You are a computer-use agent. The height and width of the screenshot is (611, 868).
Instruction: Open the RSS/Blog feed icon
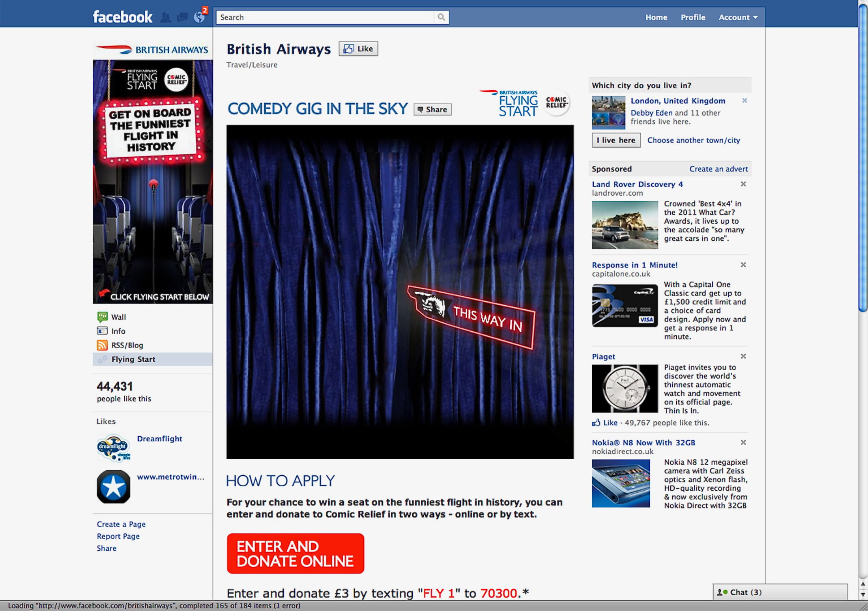pos(102,345)
